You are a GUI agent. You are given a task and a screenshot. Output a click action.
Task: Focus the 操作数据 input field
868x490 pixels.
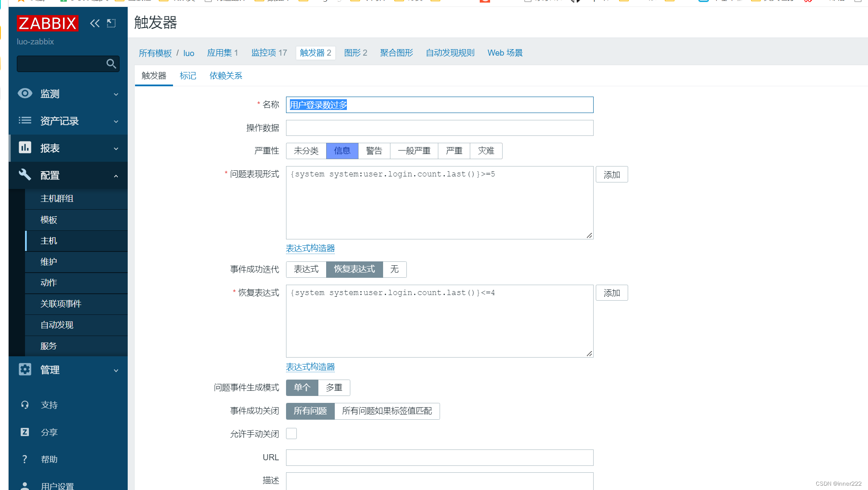[440, 128]
